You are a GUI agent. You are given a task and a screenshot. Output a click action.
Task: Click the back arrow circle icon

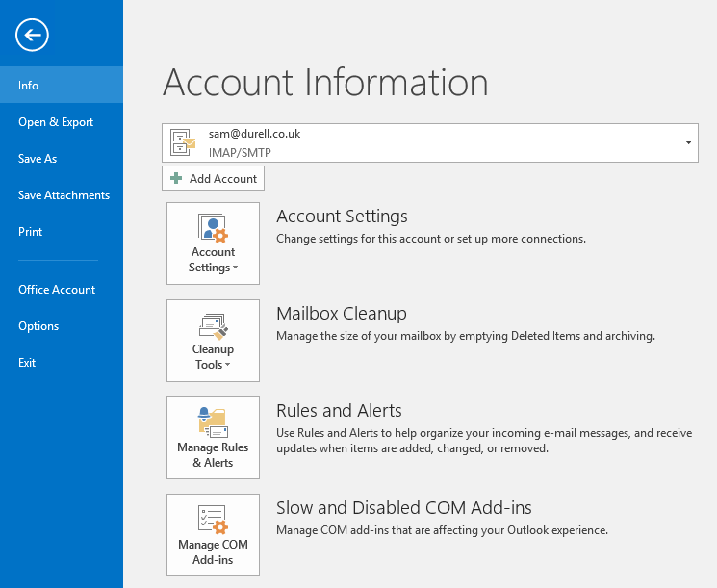[x=32, y=35]
